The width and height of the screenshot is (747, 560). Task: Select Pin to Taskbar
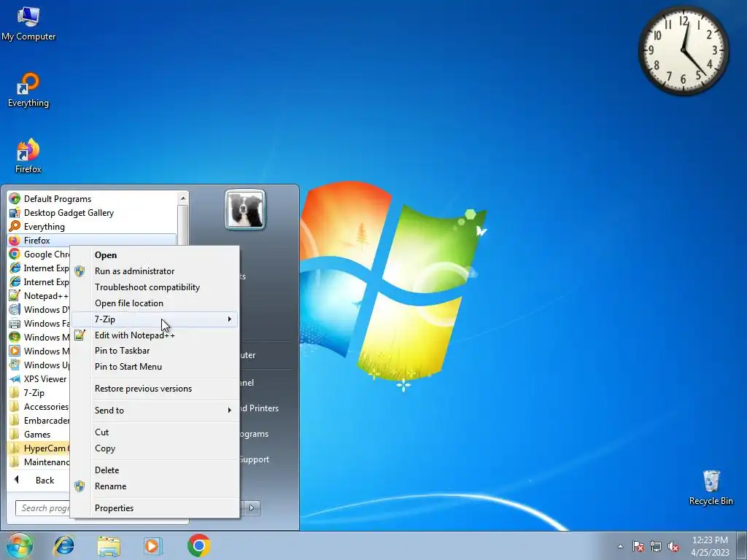tap(155, 351)
